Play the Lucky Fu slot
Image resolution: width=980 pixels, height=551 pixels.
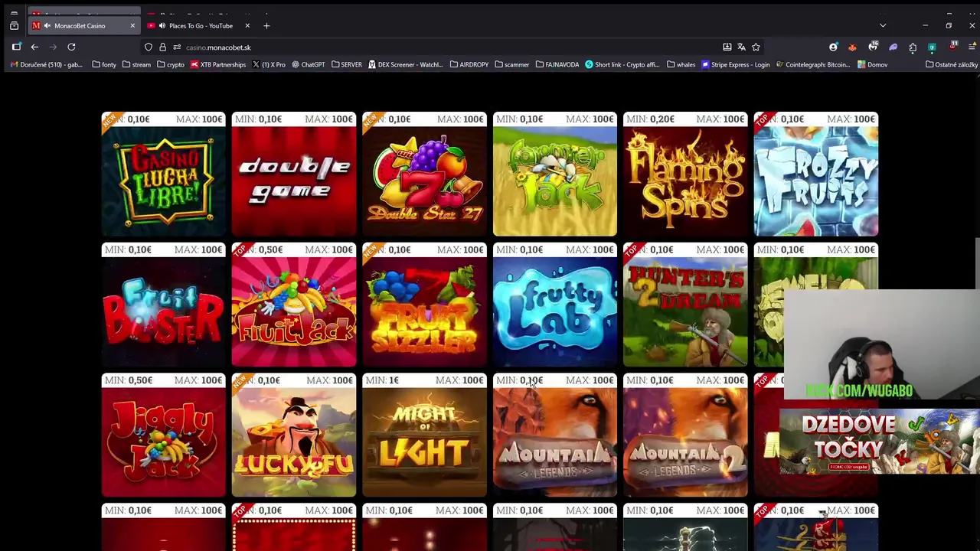click(294, 435)
